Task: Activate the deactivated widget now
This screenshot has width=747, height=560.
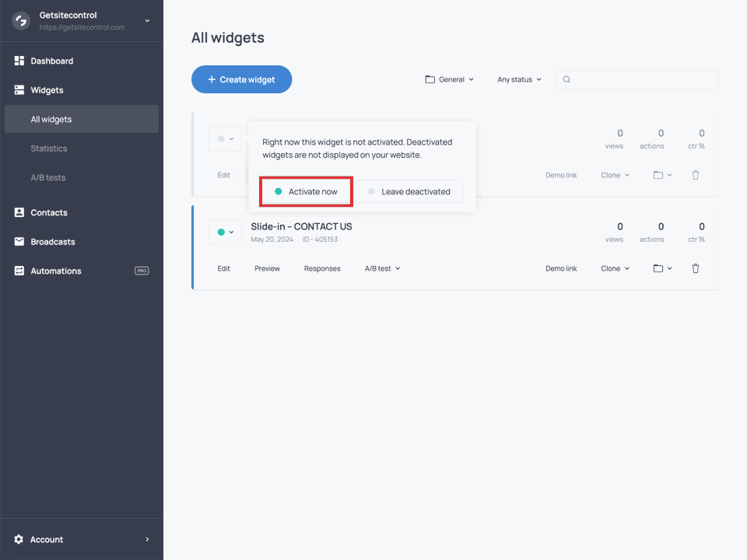Action: [305, 191]
